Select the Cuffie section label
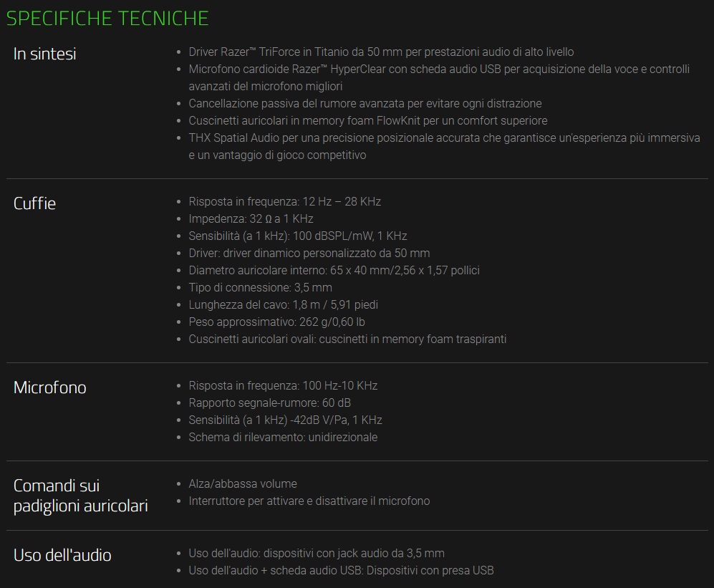714x588 pixels. [34, 203]
